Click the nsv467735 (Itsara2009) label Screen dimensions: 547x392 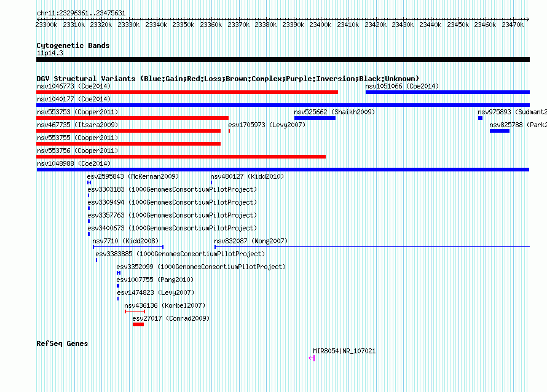pyautogui.click(x=77, y=125)
